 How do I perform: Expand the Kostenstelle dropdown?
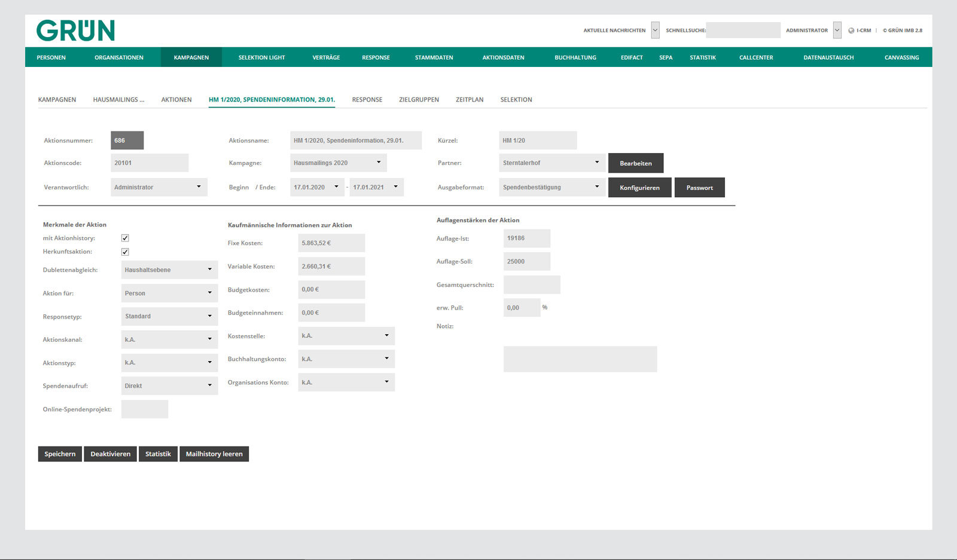tap(346, 336)
